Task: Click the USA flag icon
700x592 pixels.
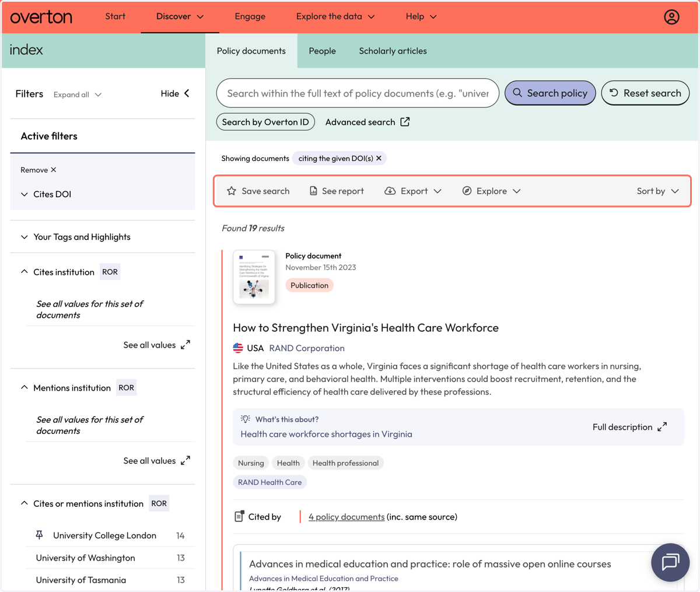Action: [238, 348]
